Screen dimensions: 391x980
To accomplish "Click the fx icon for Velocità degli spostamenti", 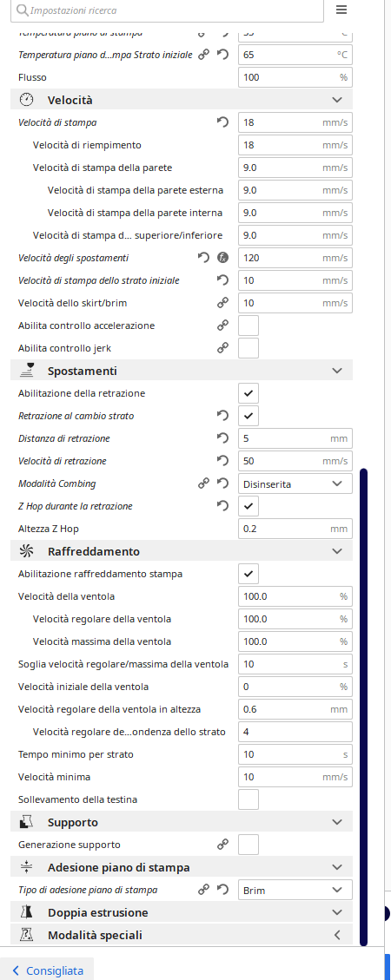I will click(222, 258).
